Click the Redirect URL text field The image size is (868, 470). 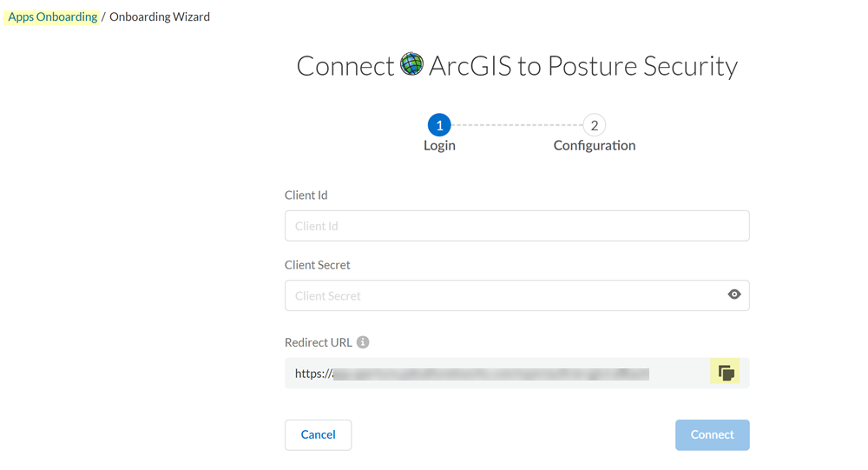[495, 374]
